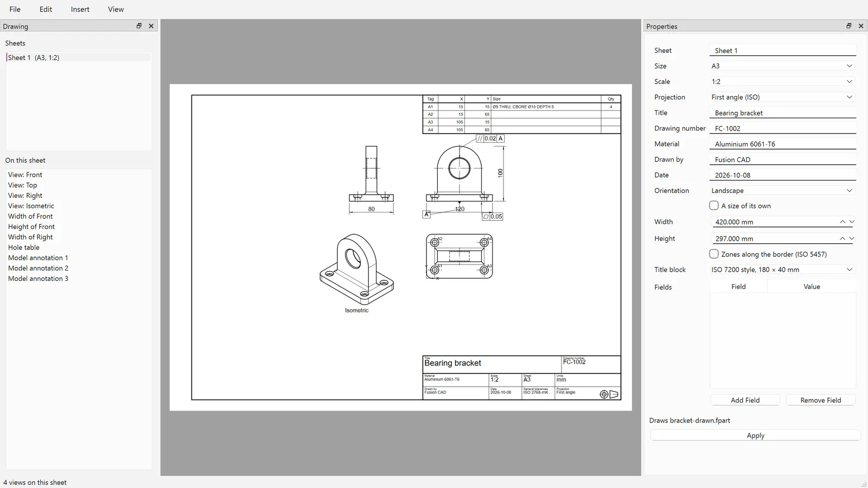Open the View menu
The width and height of the screenshot is (868, 488).
(116, 9)
